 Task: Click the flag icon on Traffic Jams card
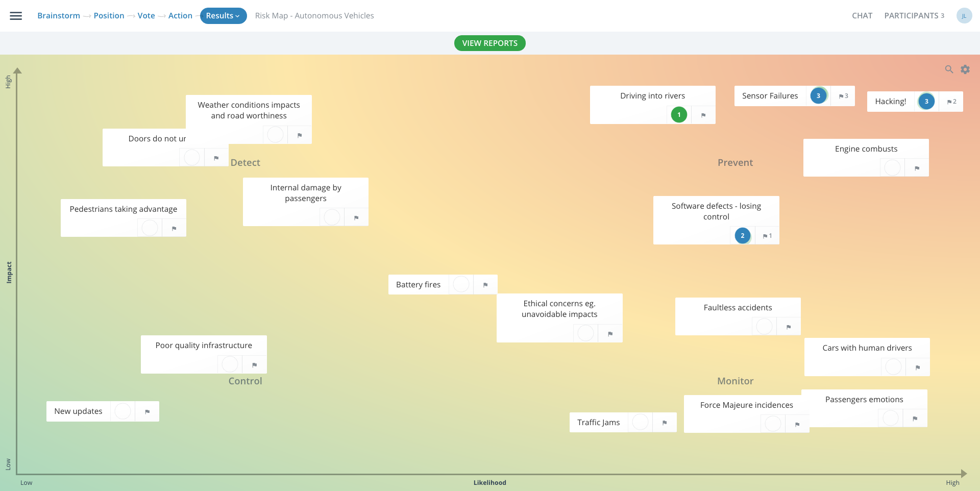click(665, 423)
